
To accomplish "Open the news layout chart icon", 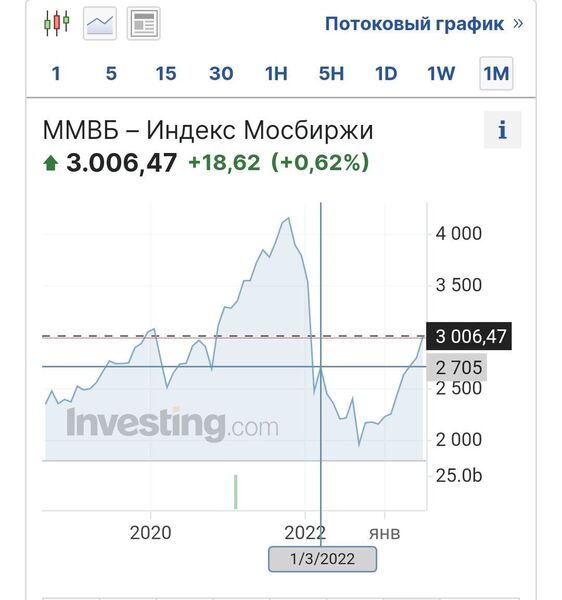I will (143, 23).
